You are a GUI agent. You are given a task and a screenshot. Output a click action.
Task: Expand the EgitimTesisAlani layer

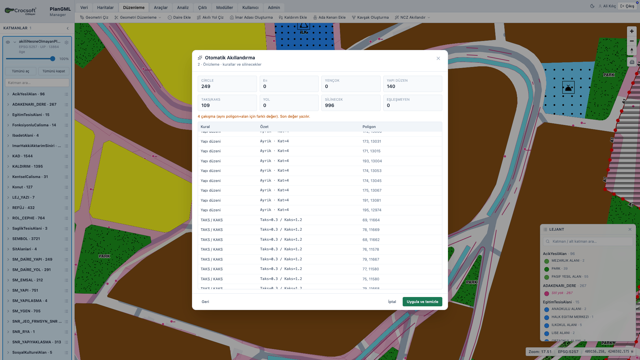8,115
